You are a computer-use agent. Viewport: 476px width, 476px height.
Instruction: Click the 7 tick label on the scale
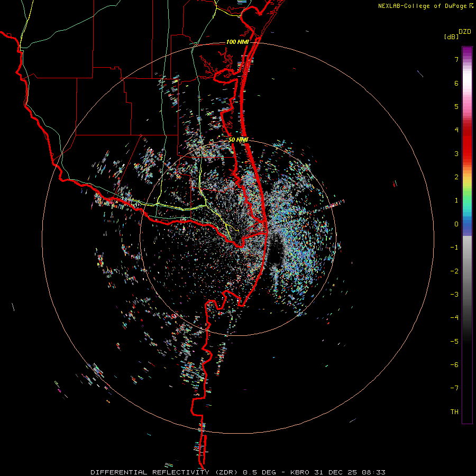click(x=456, y=59)
